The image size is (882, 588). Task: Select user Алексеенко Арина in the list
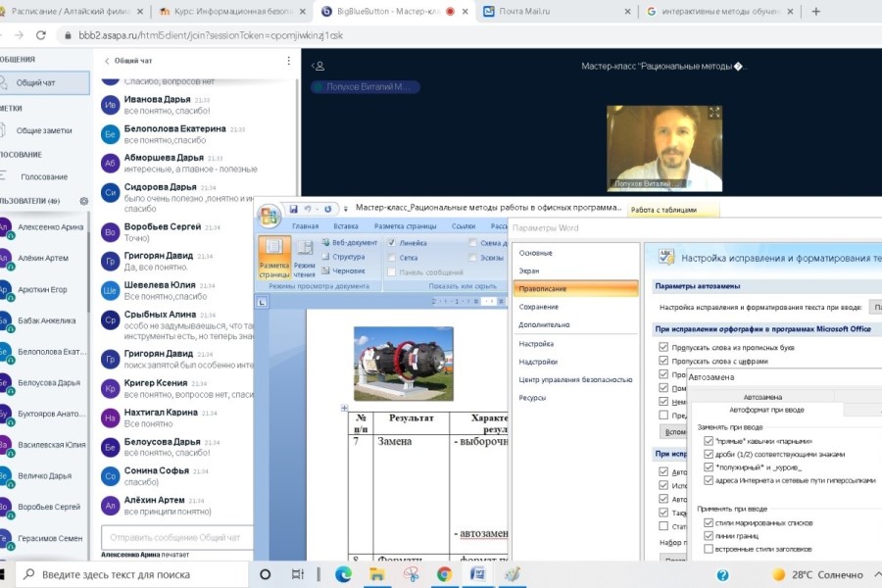pos(44,227)
